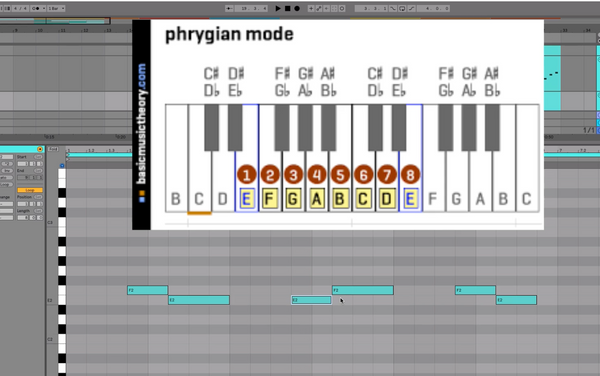The image size is (600, 376).
Task: Select the loop length field 4. 0. 0
Action: point(433,8)
